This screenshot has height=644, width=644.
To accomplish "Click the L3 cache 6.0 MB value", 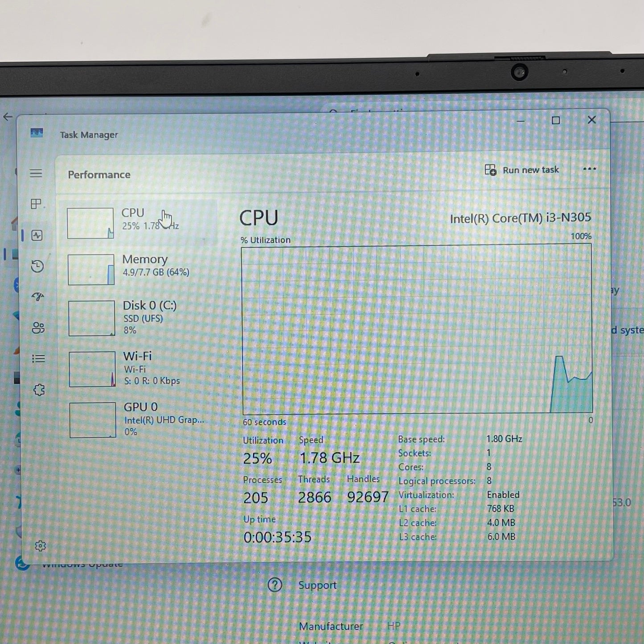I will tap(501, 537).
